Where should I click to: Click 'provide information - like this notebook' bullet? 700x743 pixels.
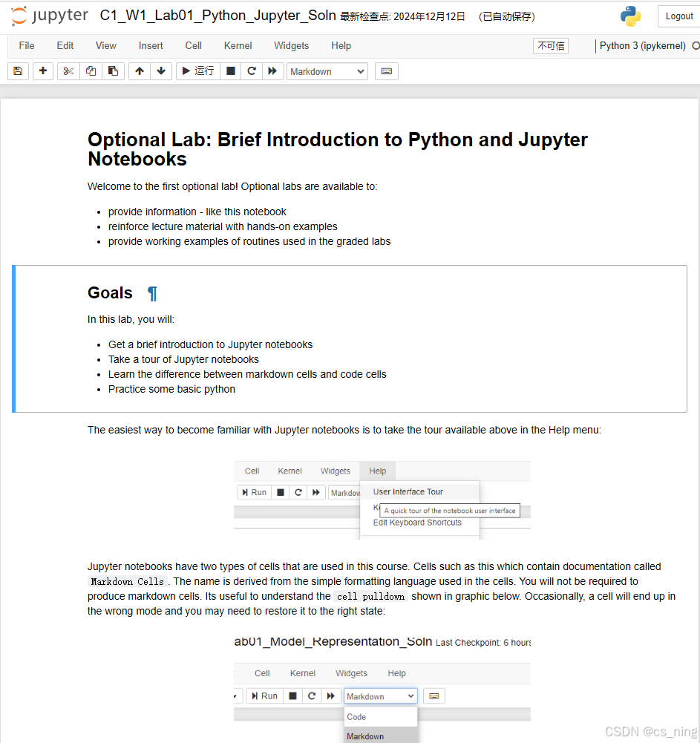pos(197,212)
